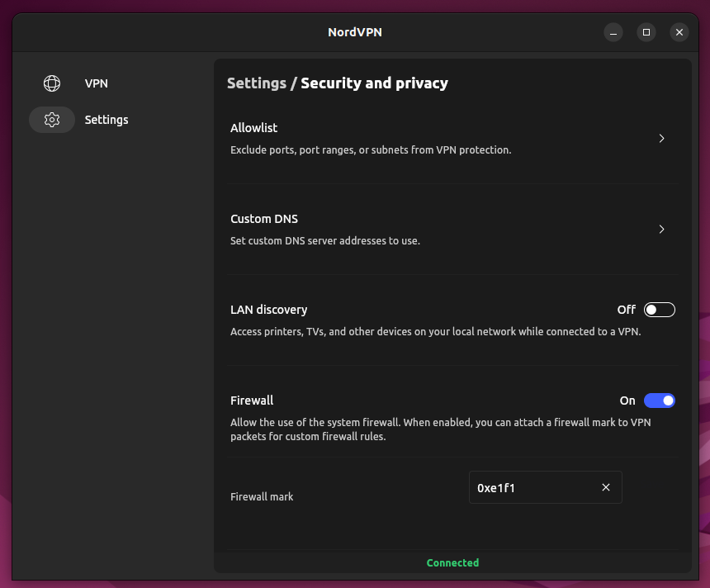Viewport: 710px width, 588px height.
Task: Enable the LAN discovery switch
Action: click(x=660, y=310)
